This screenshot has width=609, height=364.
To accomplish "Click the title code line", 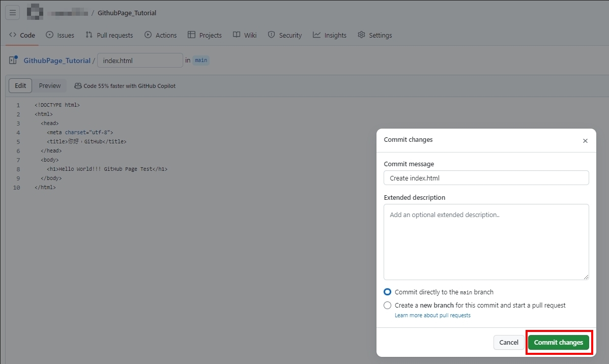I will (x=86, y=141).
